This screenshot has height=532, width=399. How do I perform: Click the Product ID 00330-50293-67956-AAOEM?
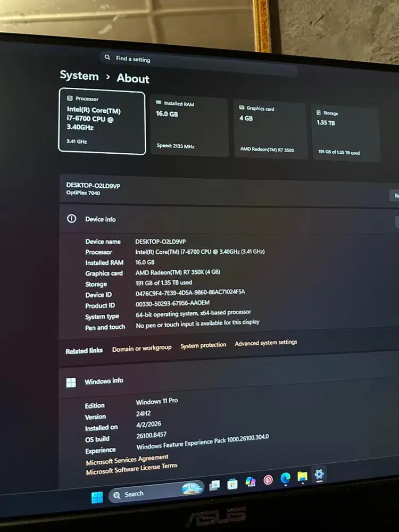172,303
